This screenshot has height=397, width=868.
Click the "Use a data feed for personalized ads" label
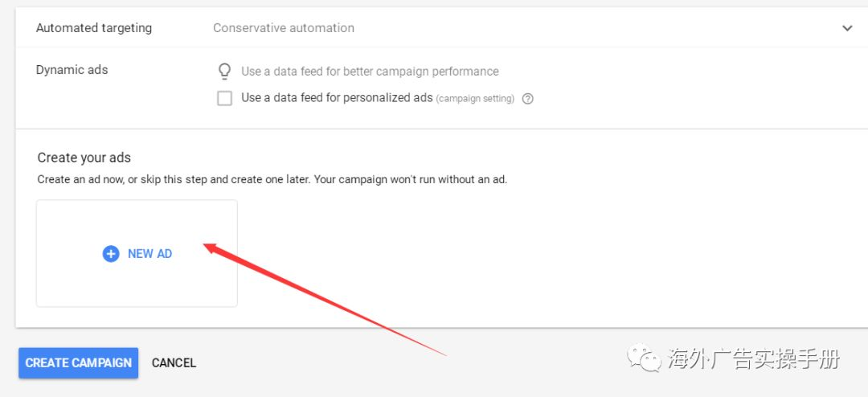337,98
